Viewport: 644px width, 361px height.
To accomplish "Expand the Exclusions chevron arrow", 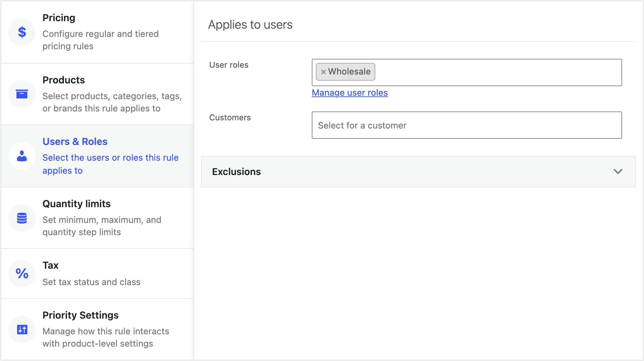I will tap(618, 172).
